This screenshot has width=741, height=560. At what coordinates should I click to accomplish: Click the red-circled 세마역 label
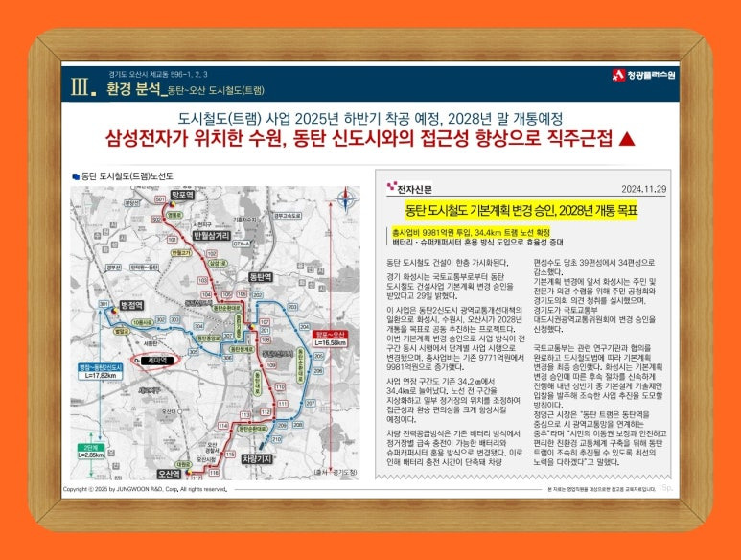pos(156,361)
